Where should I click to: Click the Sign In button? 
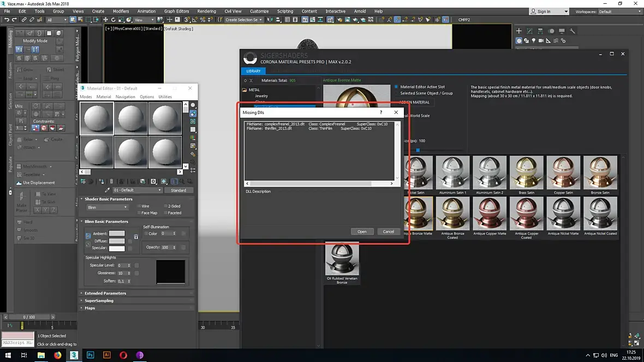point(549,11)
